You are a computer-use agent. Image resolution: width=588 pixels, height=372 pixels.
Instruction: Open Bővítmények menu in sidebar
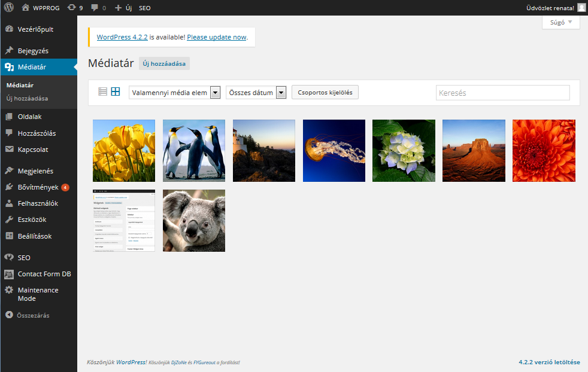[x=38, y=187]
